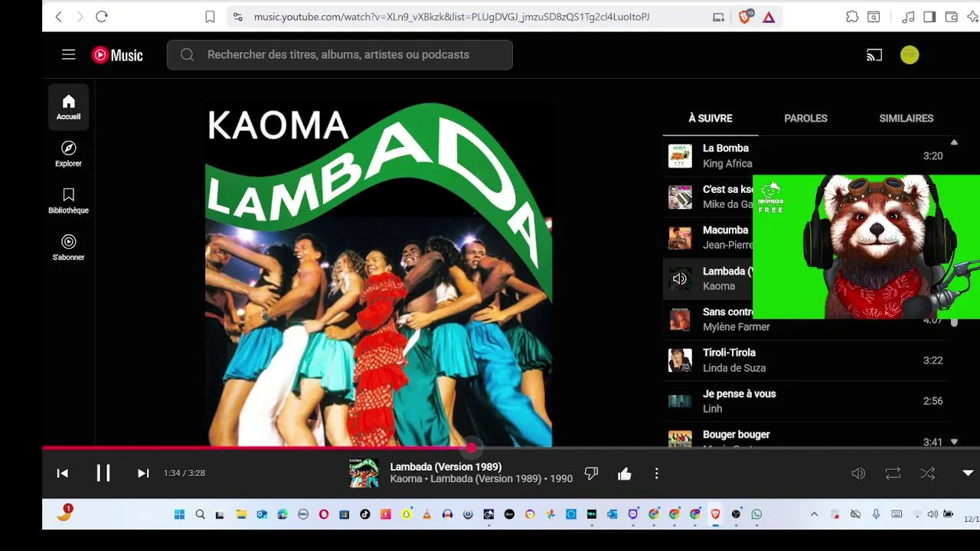The height and width of the screenshot is (551, 980).
Task: Click the La Bomba thumbnail
Action: (680, 156)
